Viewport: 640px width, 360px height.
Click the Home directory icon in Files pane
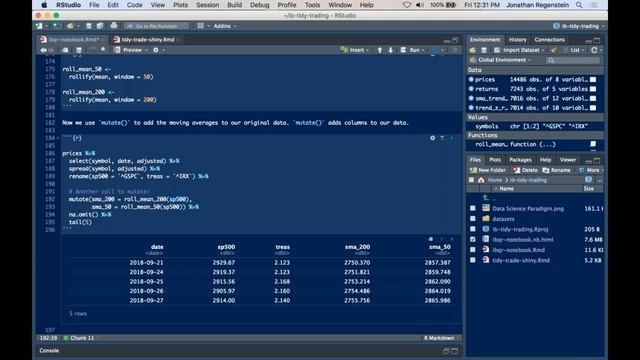(481, 180)
